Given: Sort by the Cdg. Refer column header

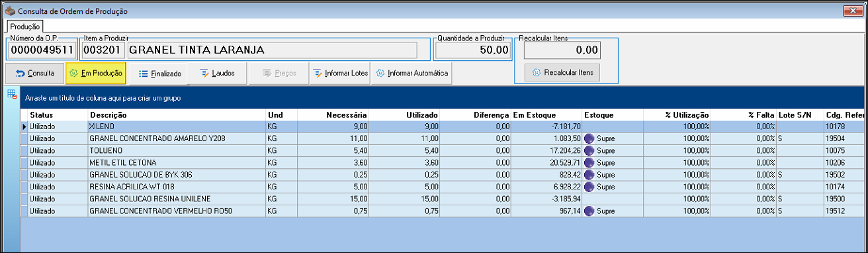Looking at the screenshot, I should click(844, 115).
